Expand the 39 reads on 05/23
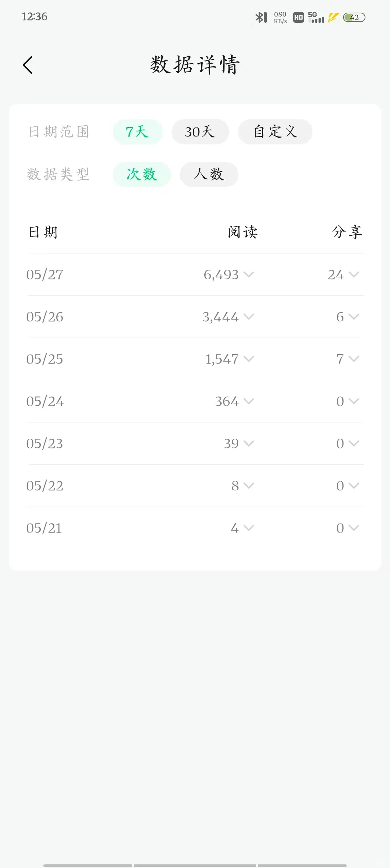This screenshot has height=868, width=390. (x=239, y=443)
